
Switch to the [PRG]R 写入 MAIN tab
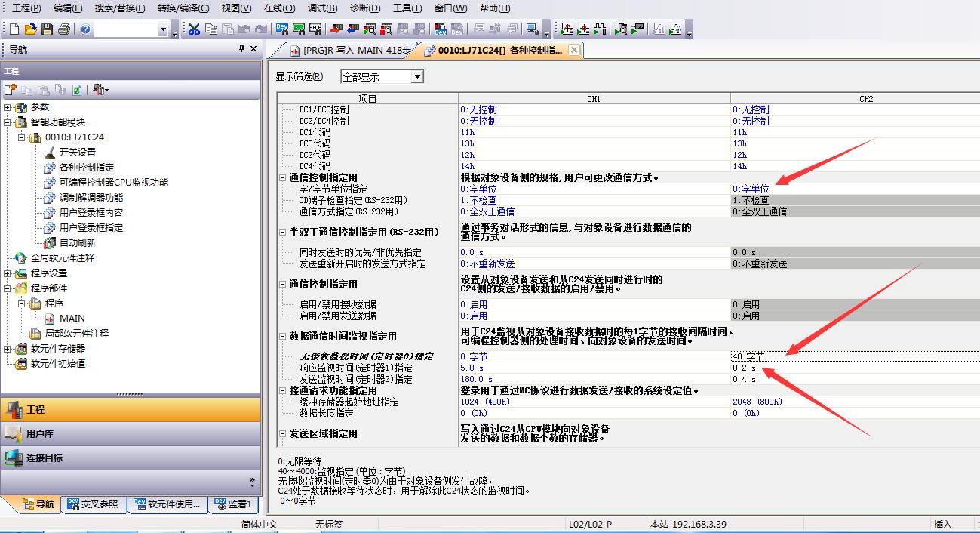[x=349, y=51]
